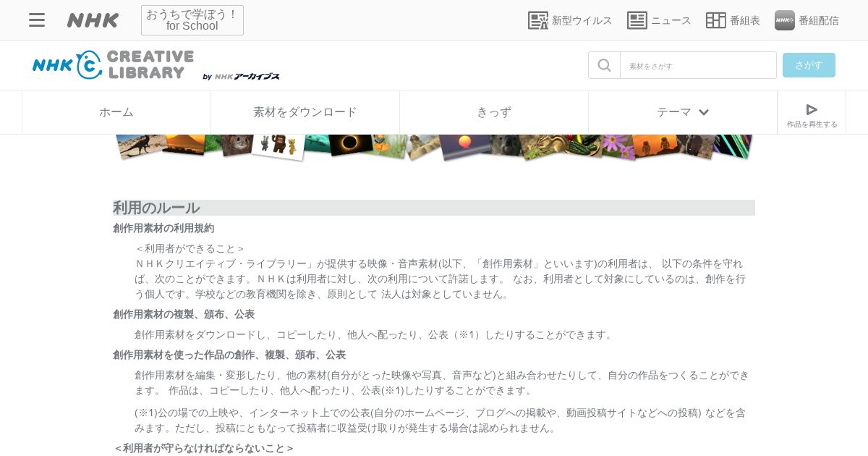This screenshot has width=868, height=456.
Task: Click the 番組配信 NHK+ icon
Action: tap(785, 20)
